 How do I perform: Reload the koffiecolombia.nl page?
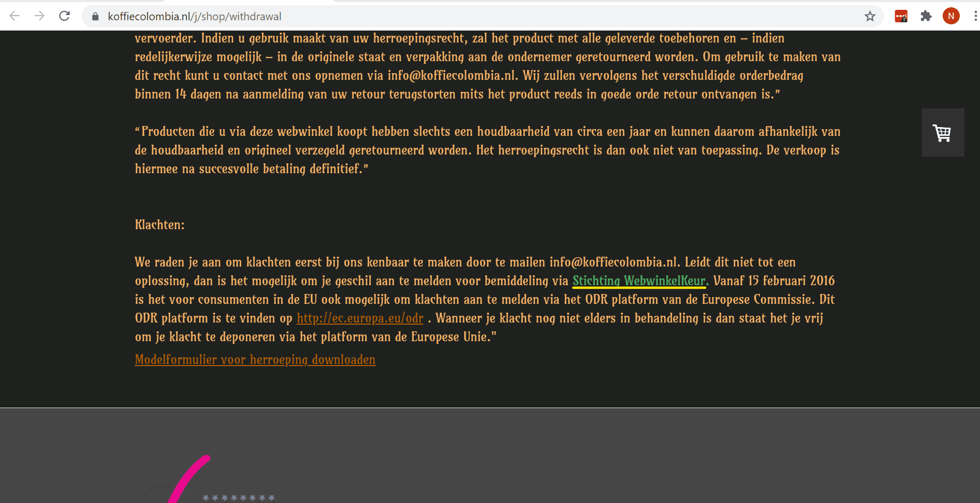(x=64, y=16)
